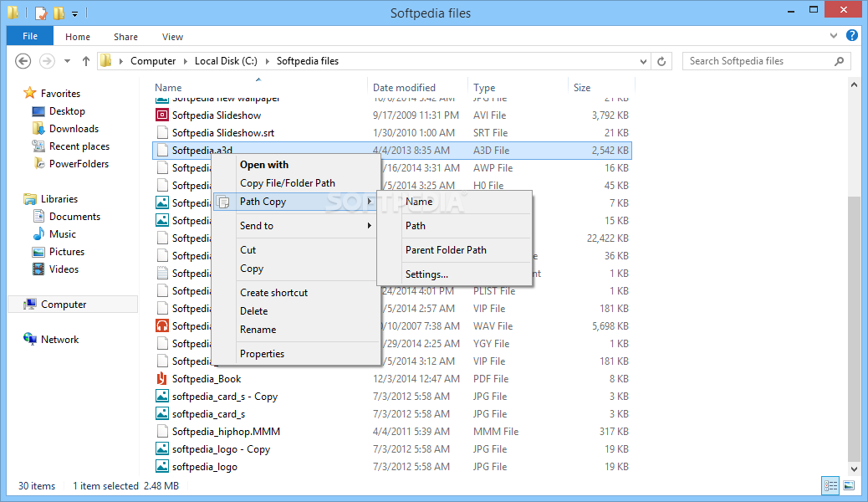Open the address bar history dropdown
This screenshot has width=868, height=502.
[643, 62]
